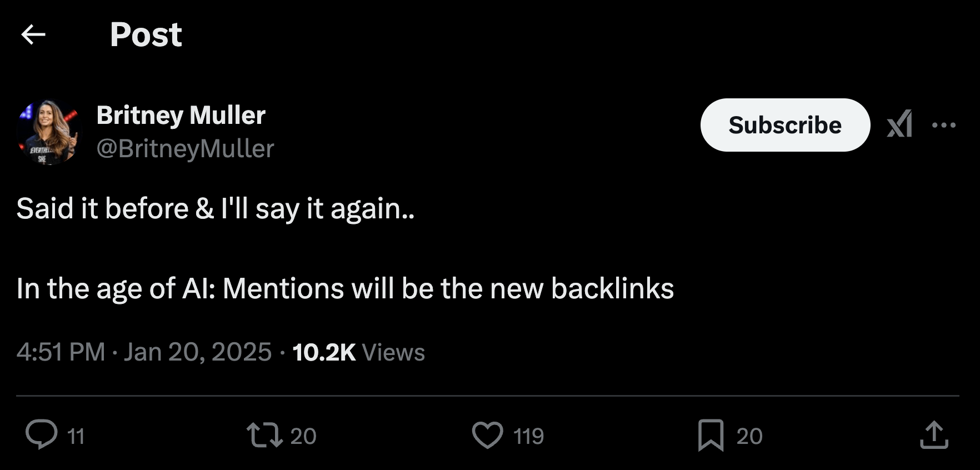
Task: Open the @BritneyMuller handle link
Action: coord(185,148)
